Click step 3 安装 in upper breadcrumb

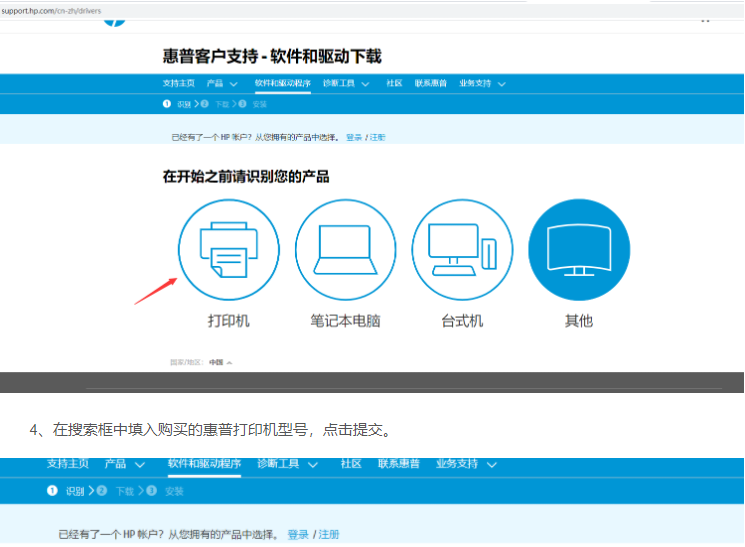(253, 104)
